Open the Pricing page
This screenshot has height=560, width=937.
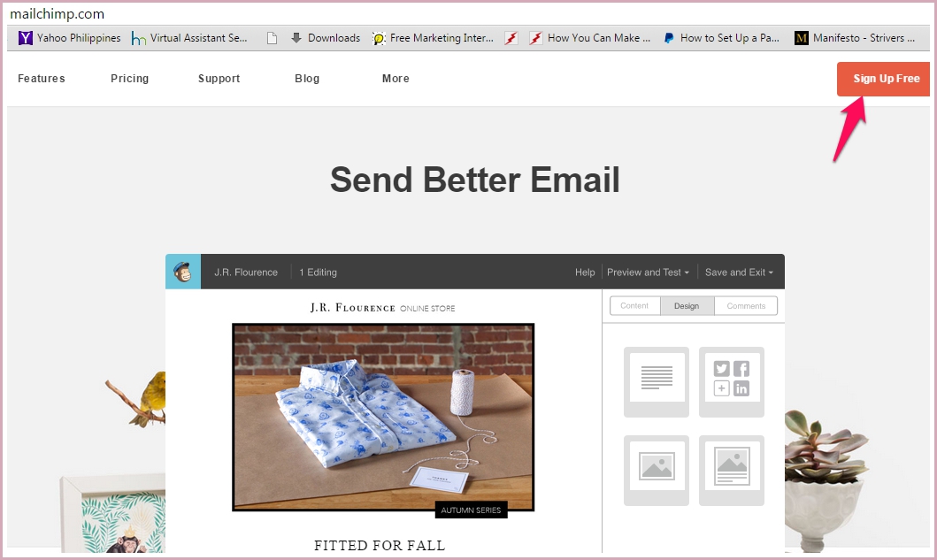(x=130, y=78)
